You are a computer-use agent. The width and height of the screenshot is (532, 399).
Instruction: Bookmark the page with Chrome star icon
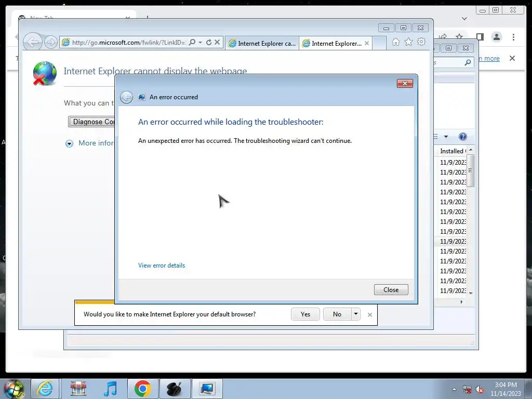(x=459, y=37)
